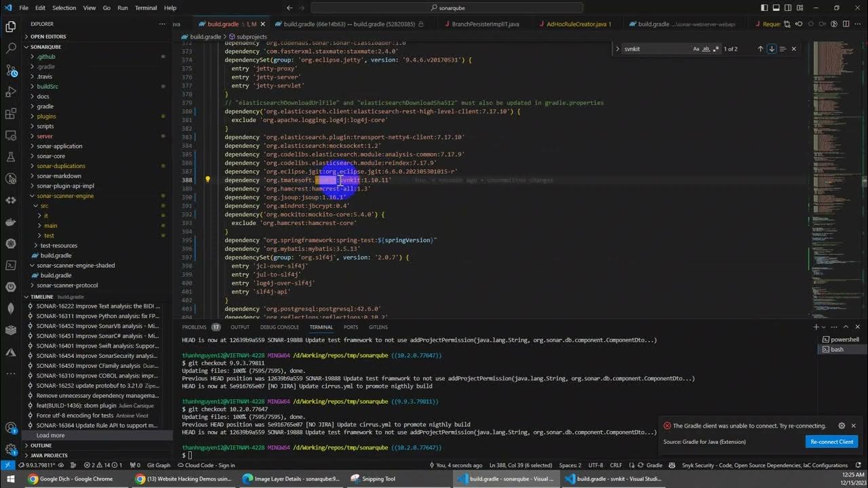
Task: Expand the Java Projects section
Action: pyautogui.click(x=97, y=455)
